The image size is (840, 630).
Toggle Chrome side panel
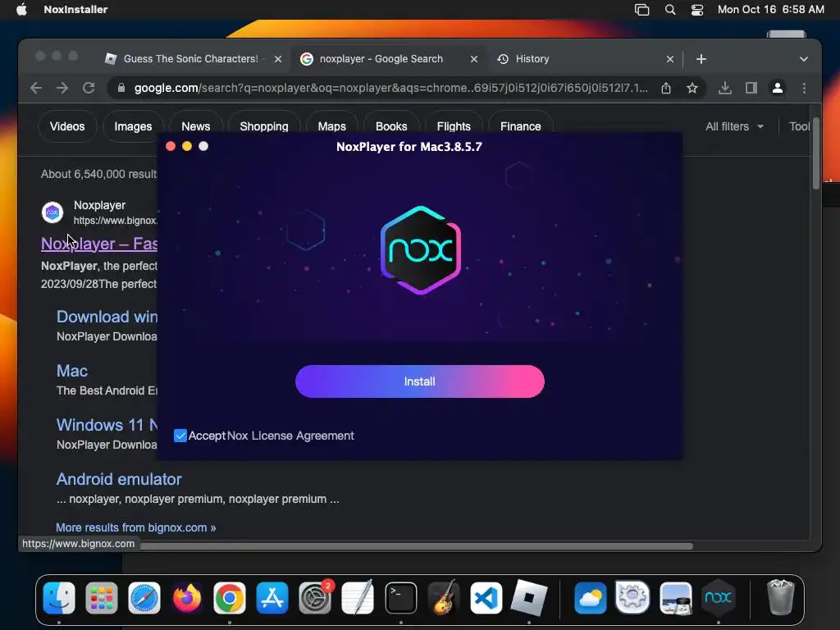click(x=751, y=88)
